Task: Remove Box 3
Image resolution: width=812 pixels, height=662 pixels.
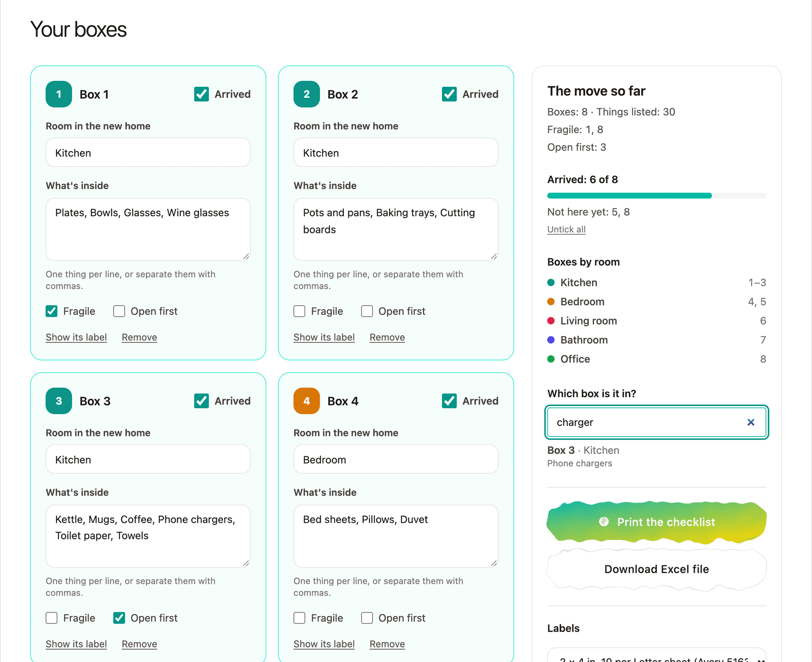Action: pyautogui.click(x=139, y=644)
